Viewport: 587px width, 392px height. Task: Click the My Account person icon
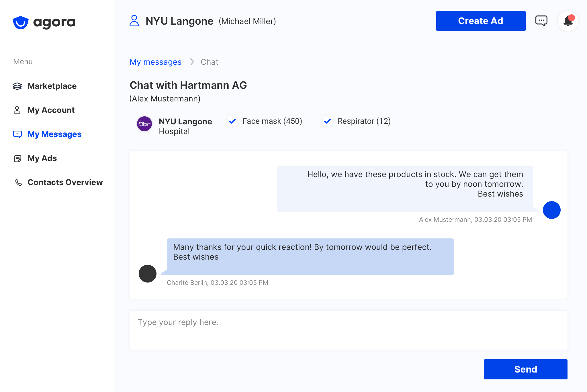17,110
